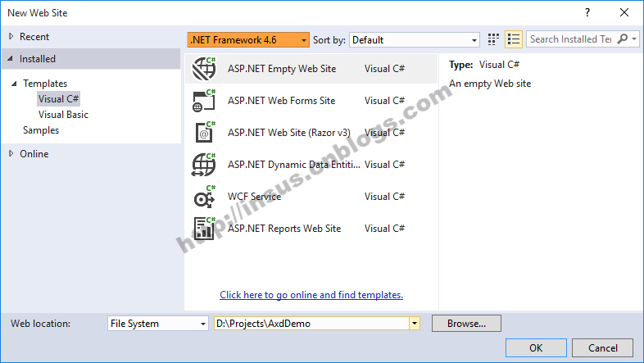Image resolution: width=644 pixels, height=363 pixels.
Task: Select Visual Basic templates
Action: point(63,115)
